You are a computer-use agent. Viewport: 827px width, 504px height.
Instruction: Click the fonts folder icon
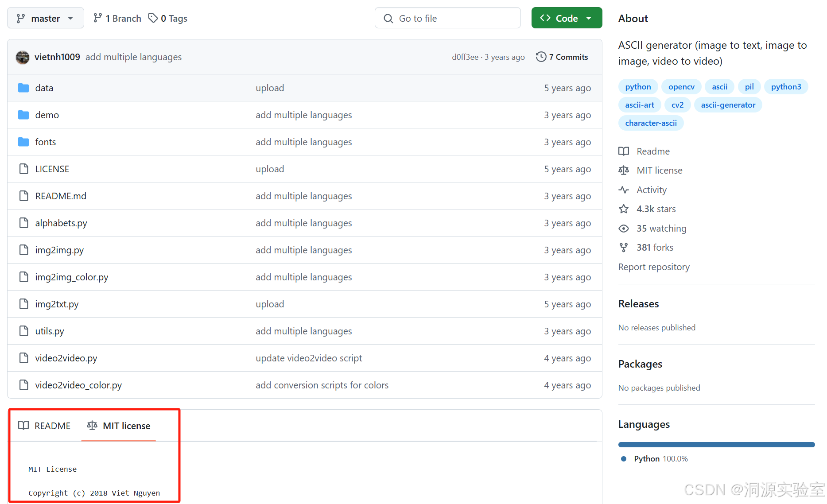[23, 142]
